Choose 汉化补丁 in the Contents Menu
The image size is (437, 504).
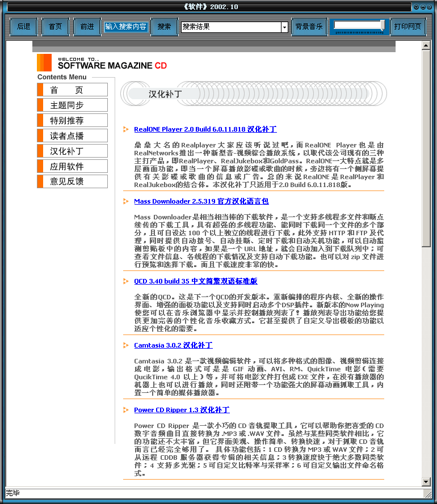(x=73, y=151)
